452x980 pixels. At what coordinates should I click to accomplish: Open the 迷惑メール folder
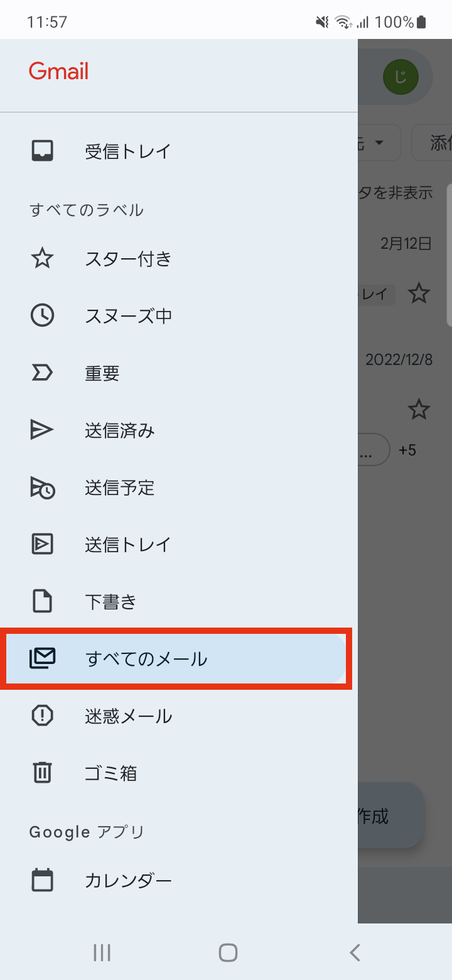pos(179,716)
